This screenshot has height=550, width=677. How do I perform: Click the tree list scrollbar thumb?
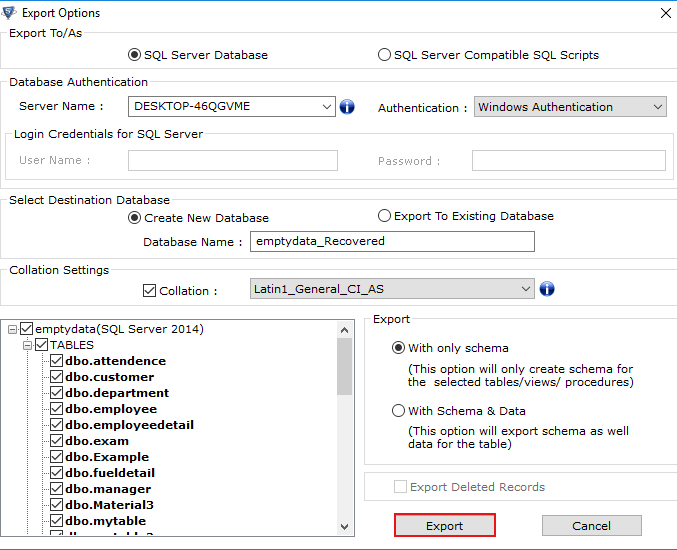tap(344, 367)
